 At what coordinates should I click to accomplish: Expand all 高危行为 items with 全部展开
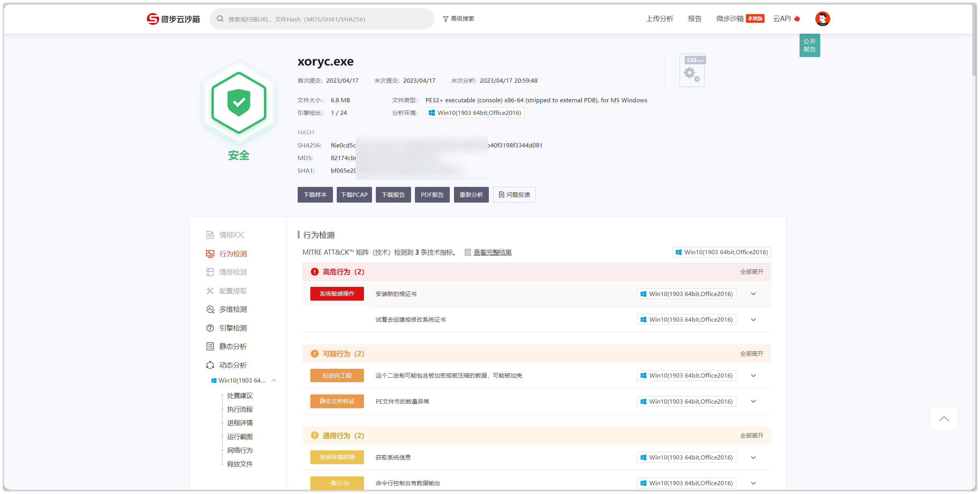[x=751, y=272]
